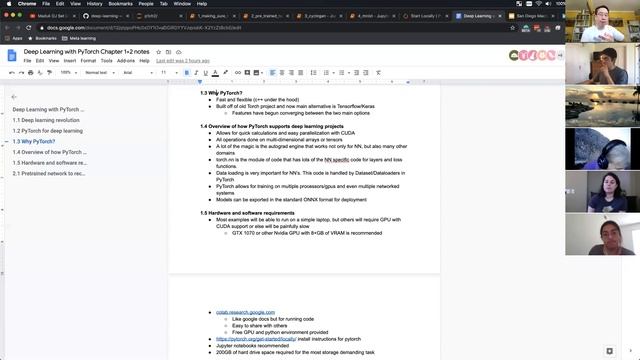
Task: Click the Move to folder icon
Action: 168,52
